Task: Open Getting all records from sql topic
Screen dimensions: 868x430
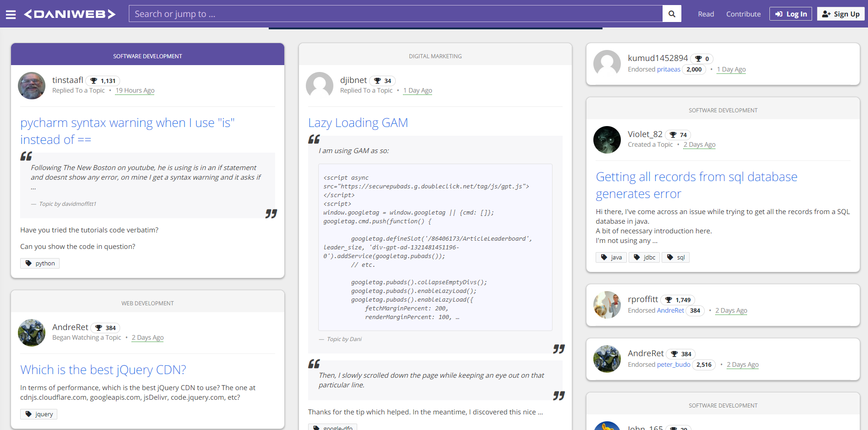Action: click(x=697, y=185)
